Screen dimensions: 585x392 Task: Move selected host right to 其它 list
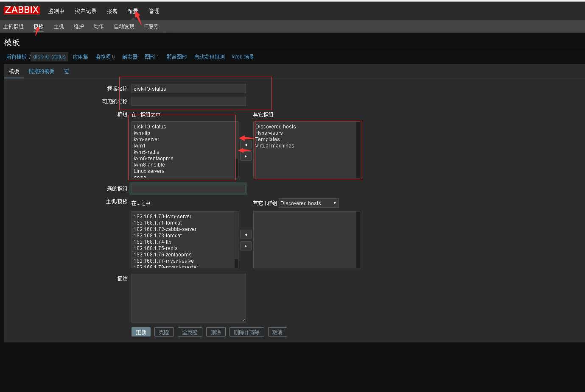coord(246,246)
